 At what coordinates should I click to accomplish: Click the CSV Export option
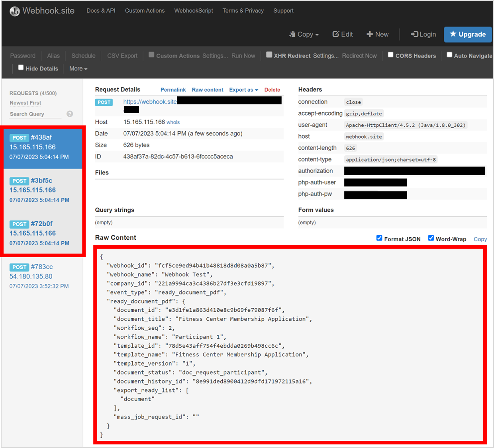(122, 56)
